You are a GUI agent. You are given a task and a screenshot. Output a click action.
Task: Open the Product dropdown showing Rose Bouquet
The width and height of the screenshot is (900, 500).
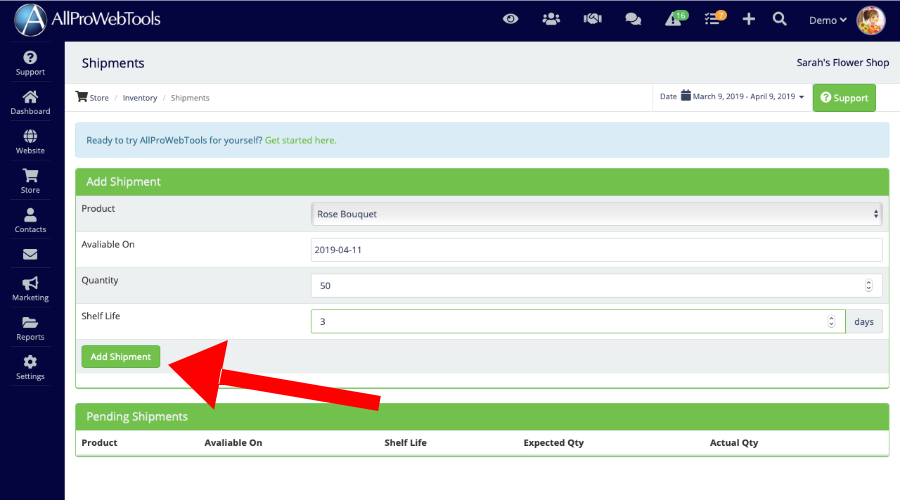[596, 214]
